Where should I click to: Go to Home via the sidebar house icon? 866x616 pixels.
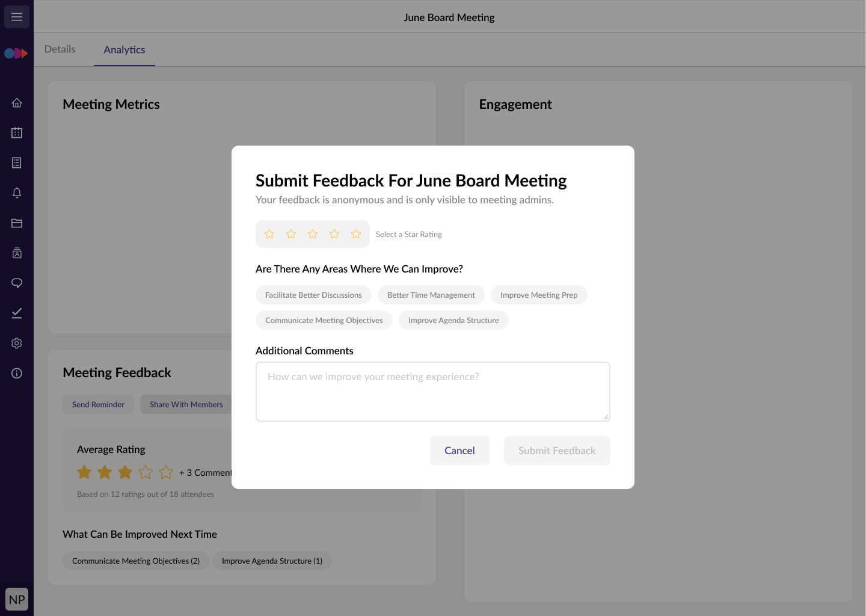[x=17, y=103]
